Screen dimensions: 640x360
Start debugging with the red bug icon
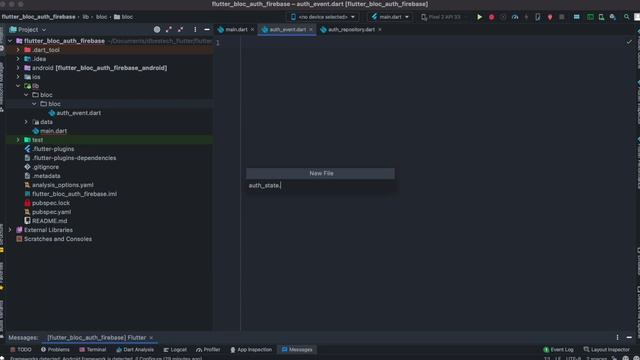pos(491,17)
